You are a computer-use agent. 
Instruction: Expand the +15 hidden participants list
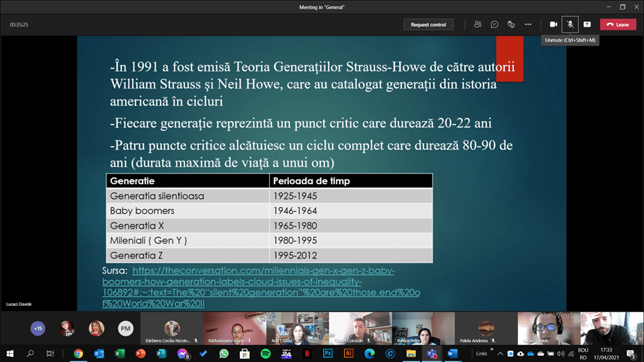(38, 328)
